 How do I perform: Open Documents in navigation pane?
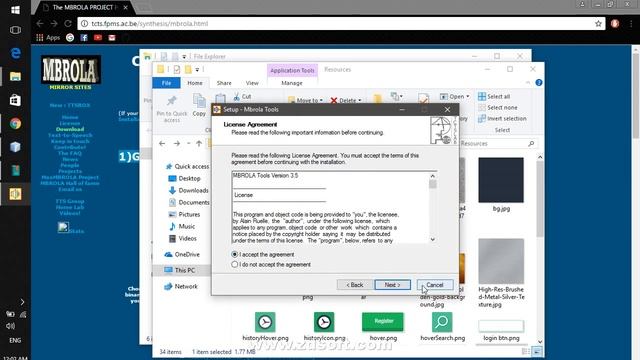(x=189, y=202)
